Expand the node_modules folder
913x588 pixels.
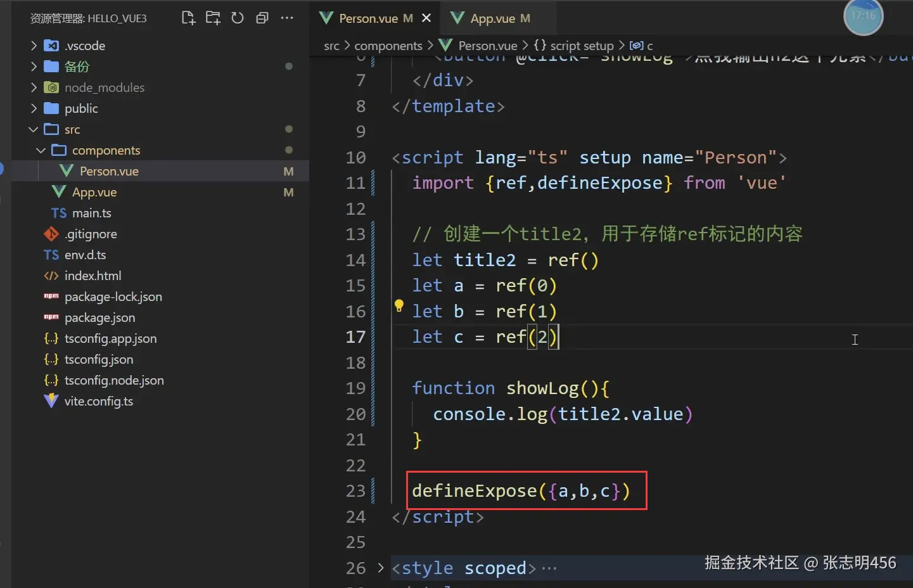34,87
